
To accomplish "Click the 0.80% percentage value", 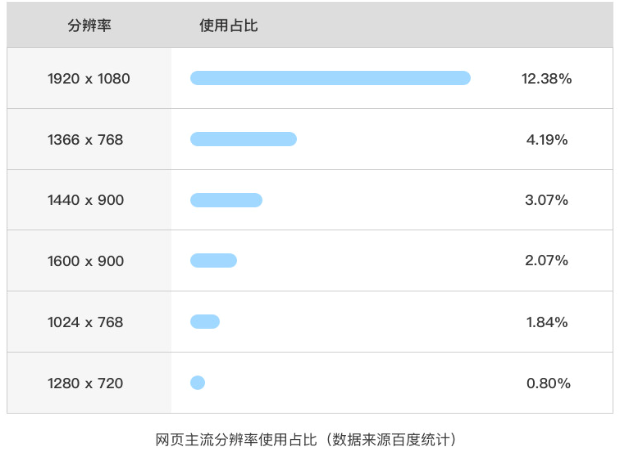I will click(x=548, y=383).
